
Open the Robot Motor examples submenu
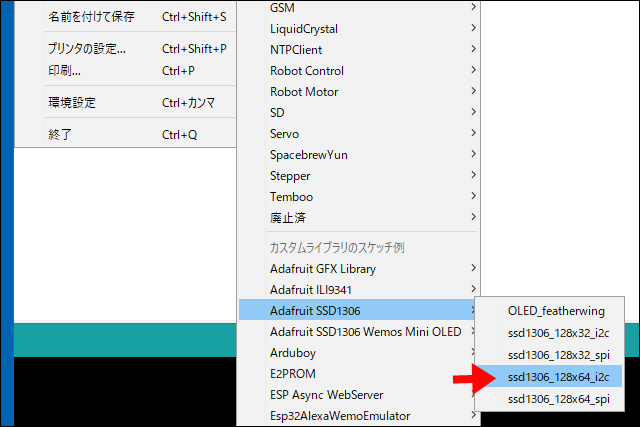click(359, 92)
